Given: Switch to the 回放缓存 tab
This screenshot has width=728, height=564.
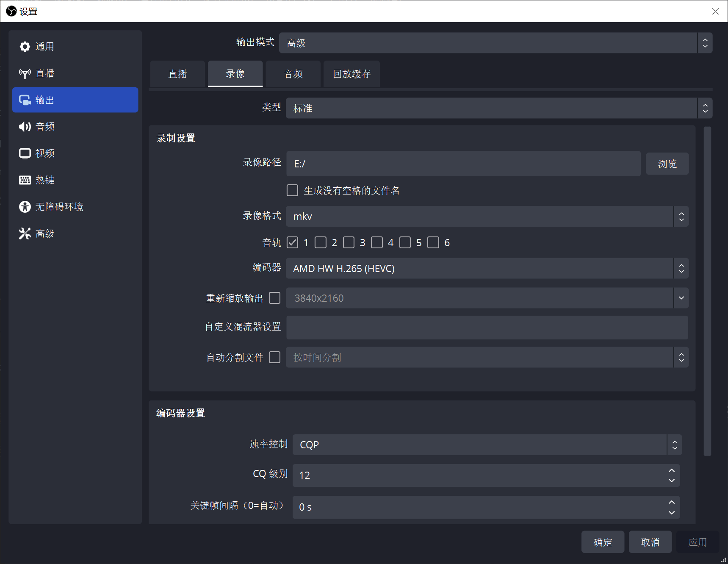Looking at the screenshot, I should point(352,74).
